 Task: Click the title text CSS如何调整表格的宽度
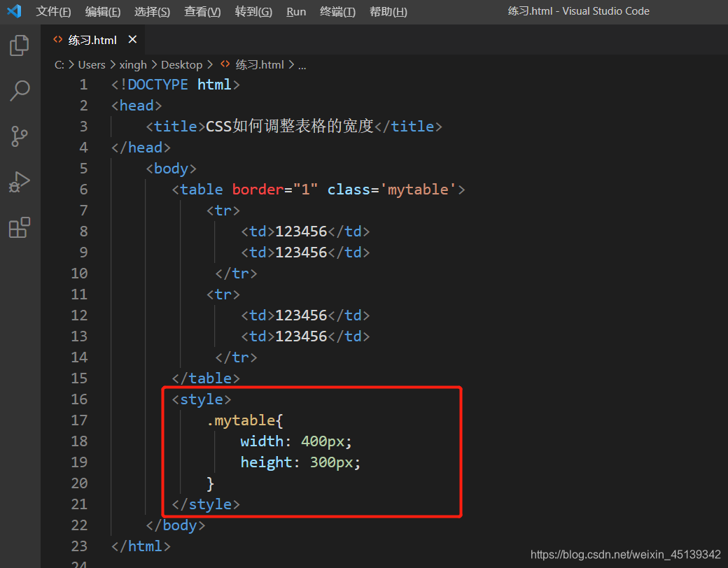tap(289, 126)
